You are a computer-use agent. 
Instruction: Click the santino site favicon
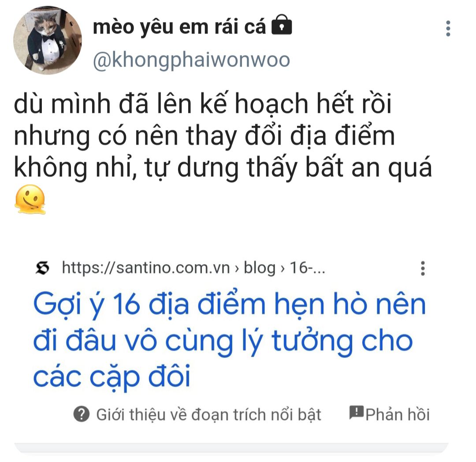(x=42, y=268)
